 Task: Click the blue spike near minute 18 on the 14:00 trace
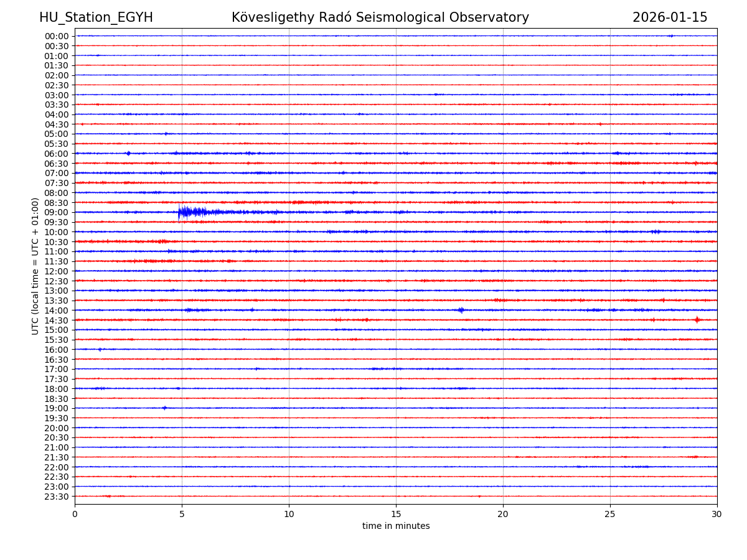461,310
